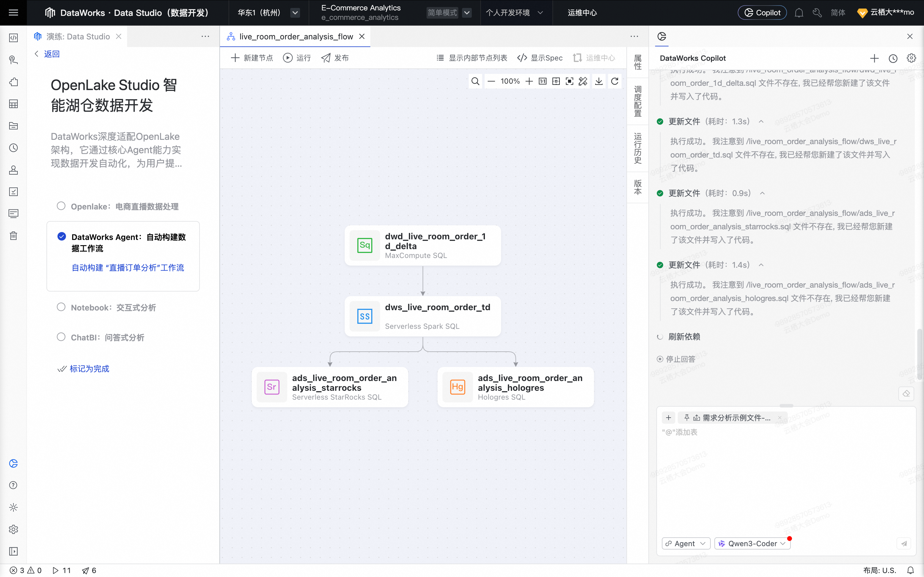Start new Copilot conversation plus icon
The image size is (924, 577).
point(875,58)
